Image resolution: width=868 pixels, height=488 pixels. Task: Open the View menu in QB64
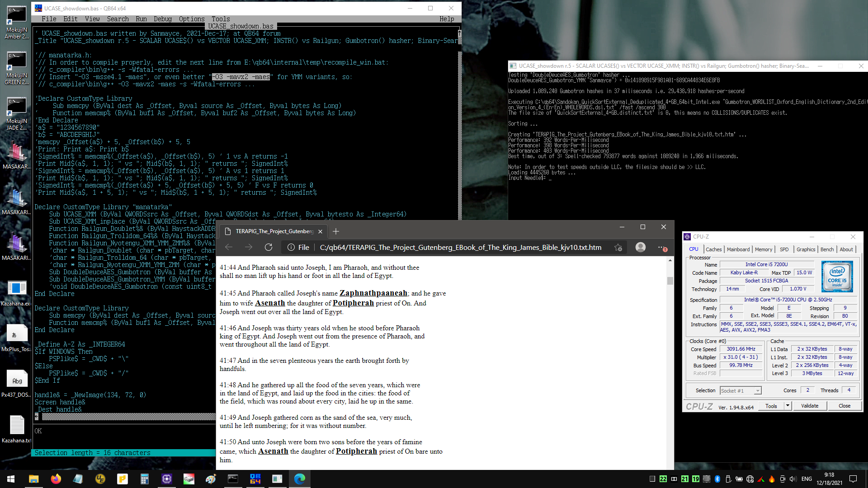point(92,19)
